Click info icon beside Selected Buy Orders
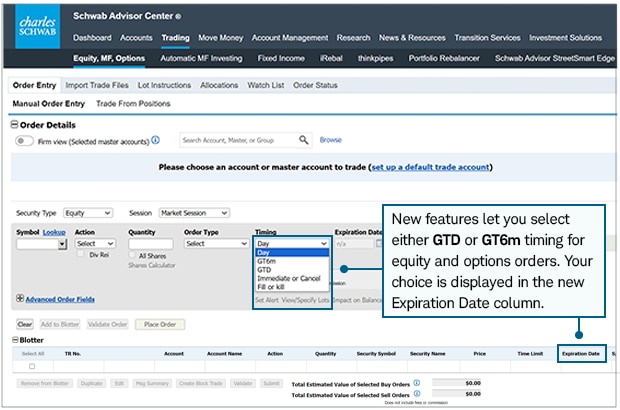620x410 pixels. (417, 383)
